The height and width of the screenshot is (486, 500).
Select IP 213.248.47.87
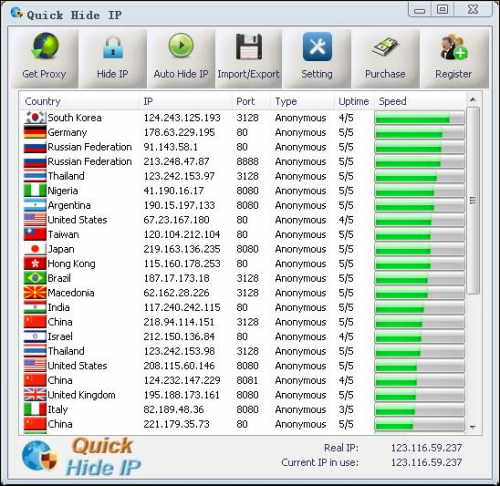176,162
